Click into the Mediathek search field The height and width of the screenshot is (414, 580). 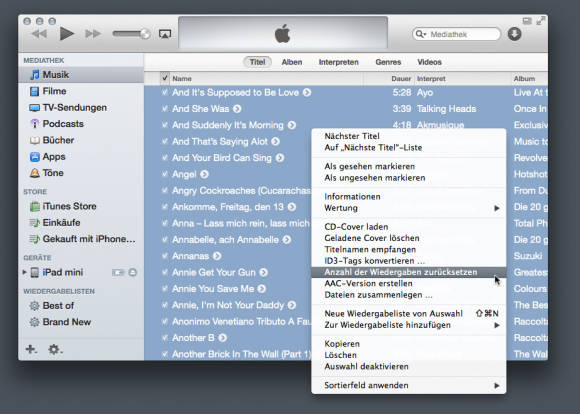[x=456, y=34]
